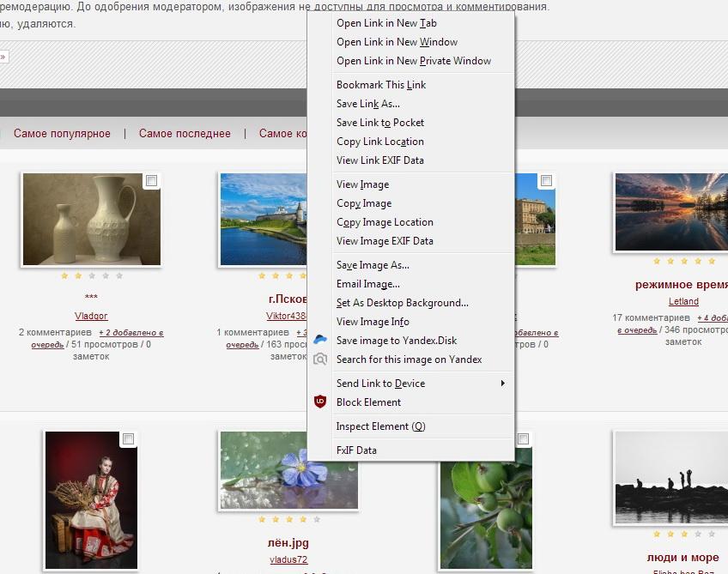Open the Самое популярное filter link
This screenshot has width=728, height=574.
point(62,134)
